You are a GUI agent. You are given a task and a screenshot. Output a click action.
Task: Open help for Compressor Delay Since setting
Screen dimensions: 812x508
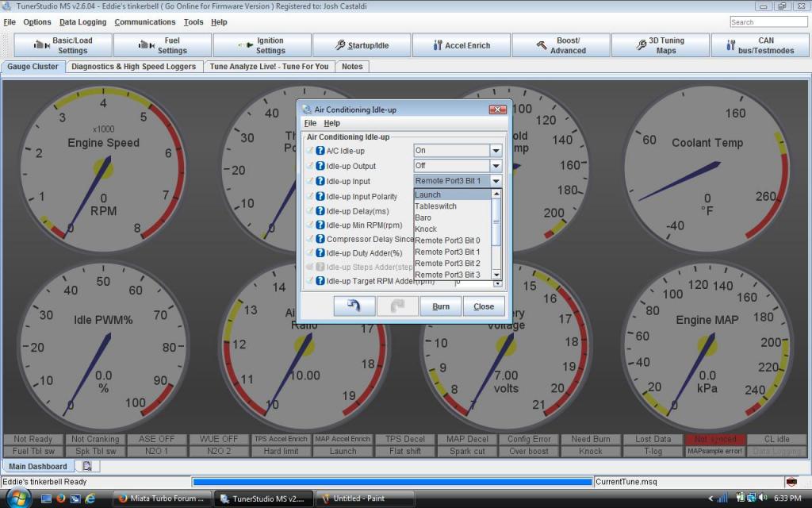click(x=320, y=239)
